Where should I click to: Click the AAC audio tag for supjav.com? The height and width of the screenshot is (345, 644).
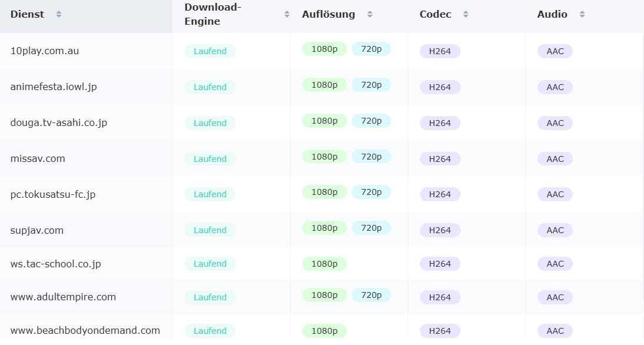coord(555,230)
